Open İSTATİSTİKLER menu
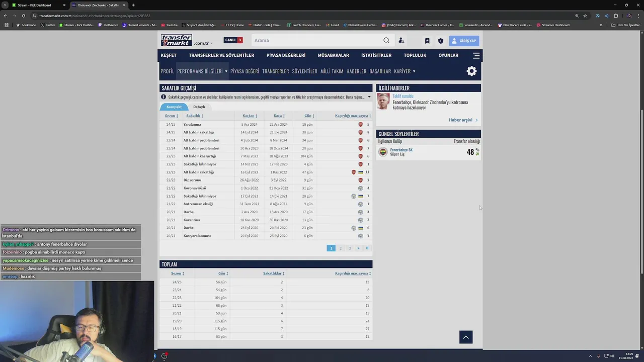Screen dimensions: 644x362 pyautogui.click(x=376, y=55)
